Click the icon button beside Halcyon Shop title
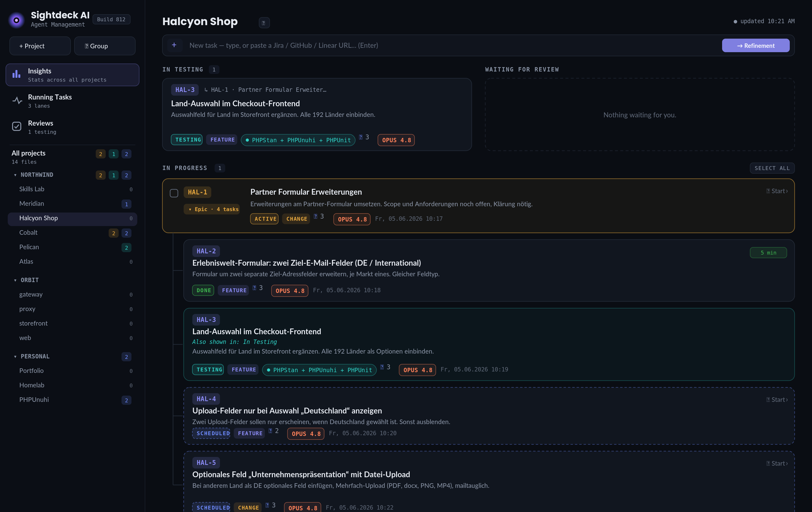The image size is (812, 512). [x=264, y=23]
